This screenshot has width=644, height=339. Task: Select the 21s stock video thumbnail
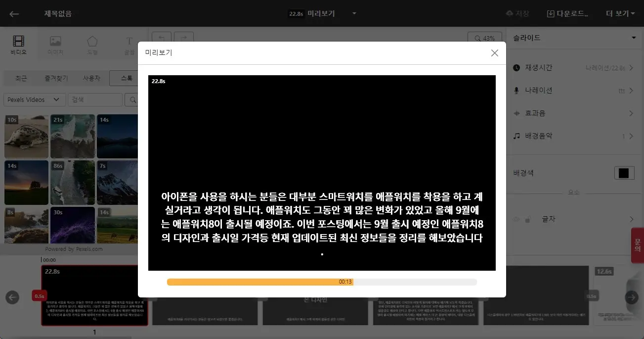[73, 136]
